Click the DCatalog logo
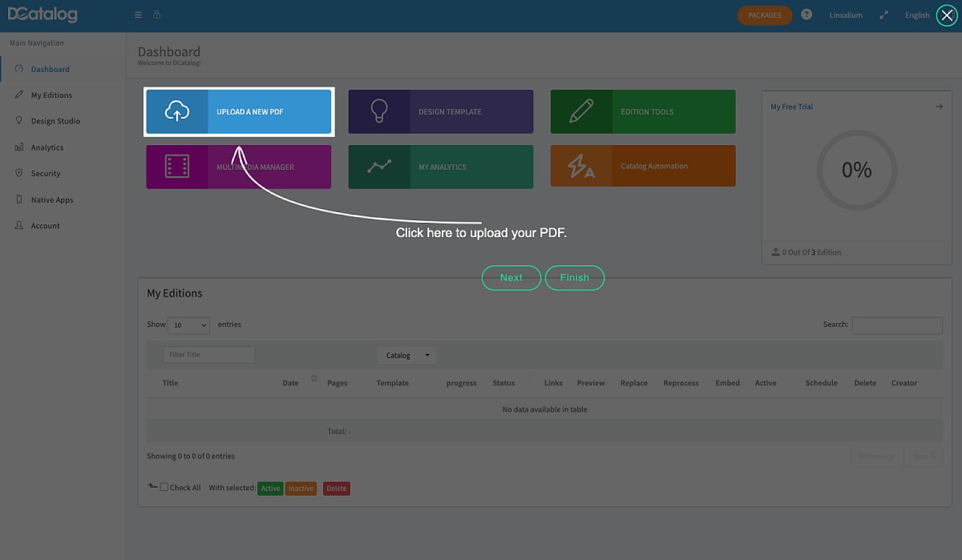The width and height of the screenshot is (962, 560). (42, 14)
